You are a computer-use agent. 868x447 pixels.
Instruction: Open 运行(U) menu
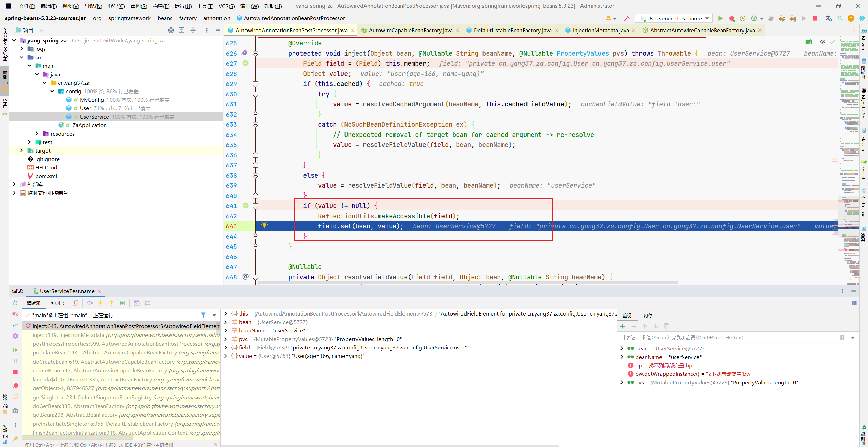pyautogui.click(x=183, y=6)
